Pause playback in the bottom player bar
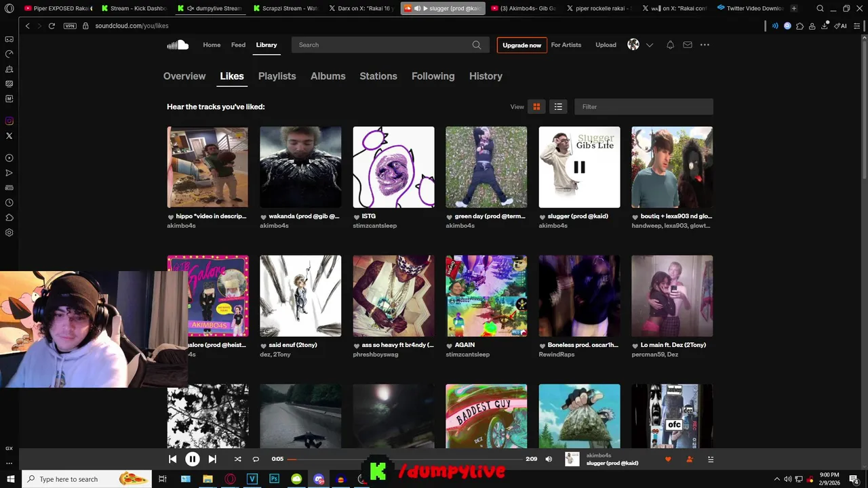The width and height of the screenshot is (868, 488). pyautogui.click(x=193, y=459)
